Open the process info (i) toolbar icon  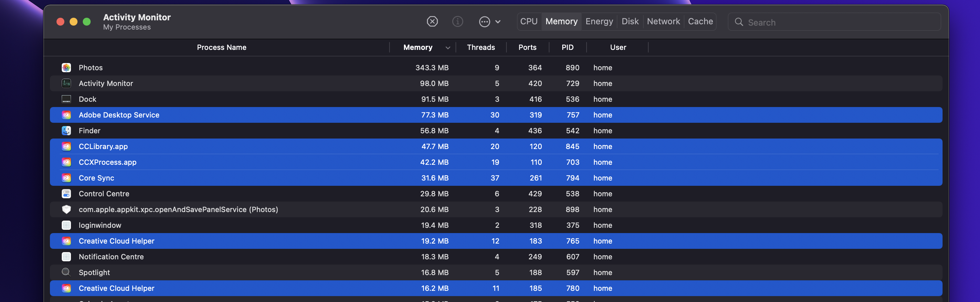coord(457,22)
